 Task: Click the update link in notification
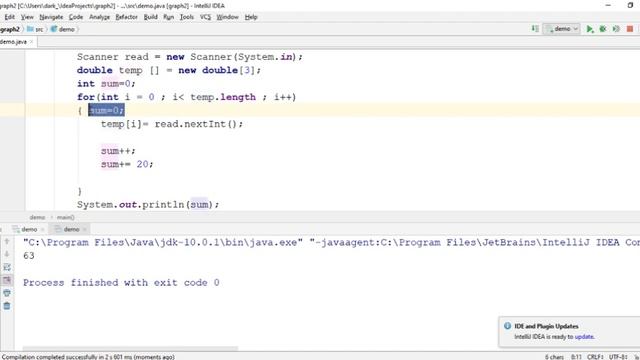click(584, 337)
